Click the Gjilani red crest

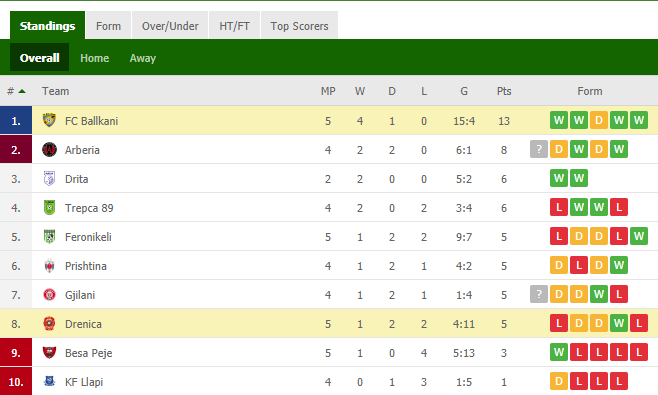(x=49, y=295)
